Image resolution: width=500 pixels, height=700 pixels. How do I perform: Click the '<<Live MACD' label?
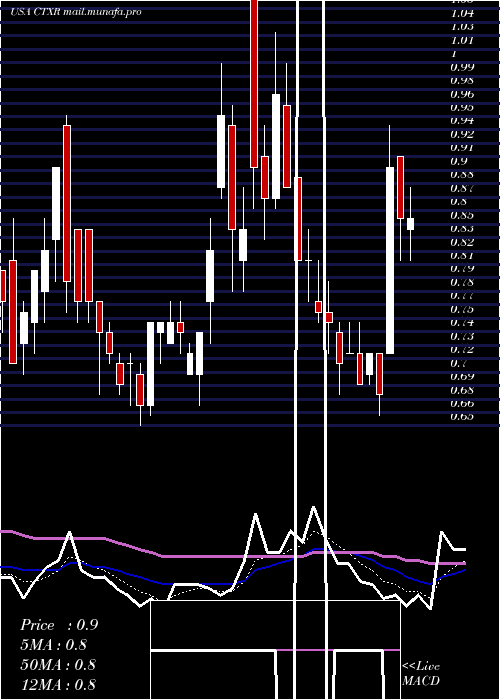pos(421,674)
